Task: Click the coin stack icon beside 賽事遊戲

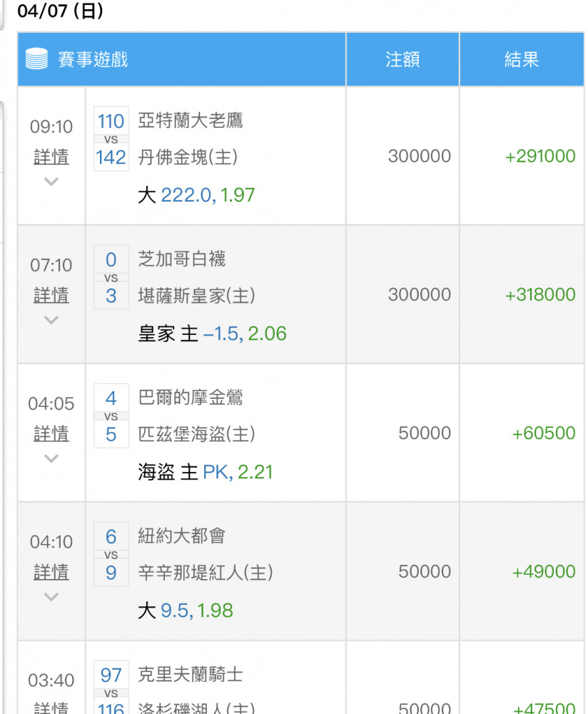Action: (x=36, y=59)
